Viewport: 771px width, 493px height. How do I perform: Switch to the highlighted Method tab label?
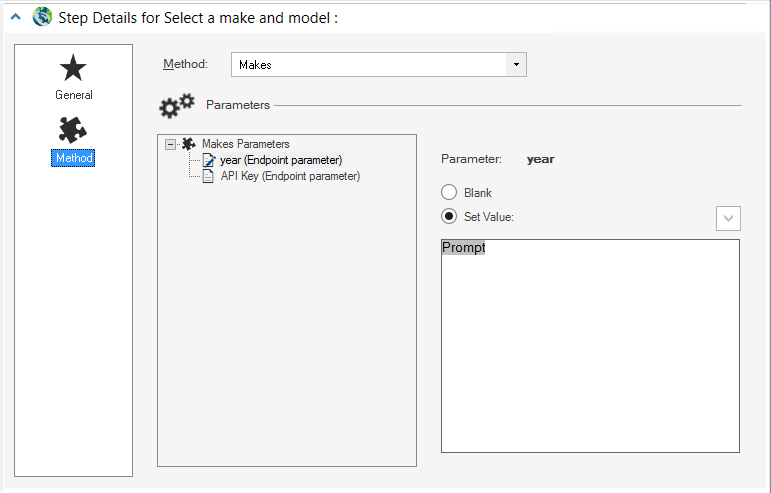pos(73,158)
